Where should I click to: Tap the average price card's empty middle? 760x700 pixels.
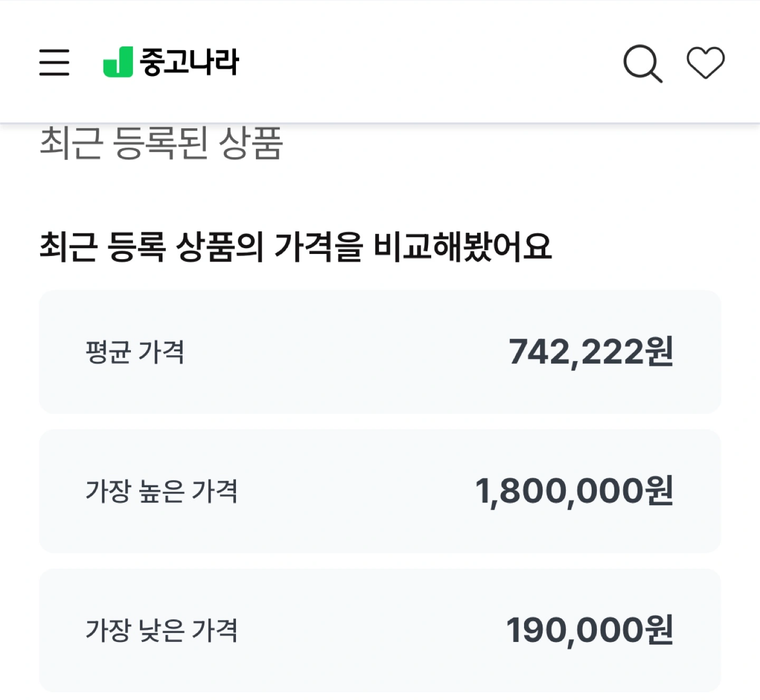(x=346, y=352)
